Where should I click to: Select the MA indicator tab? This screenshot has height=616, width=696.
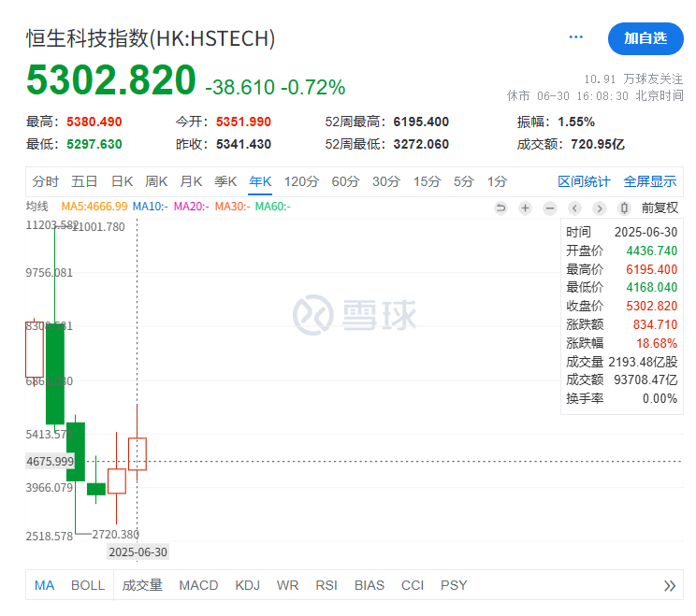click(x=44, y=585)
